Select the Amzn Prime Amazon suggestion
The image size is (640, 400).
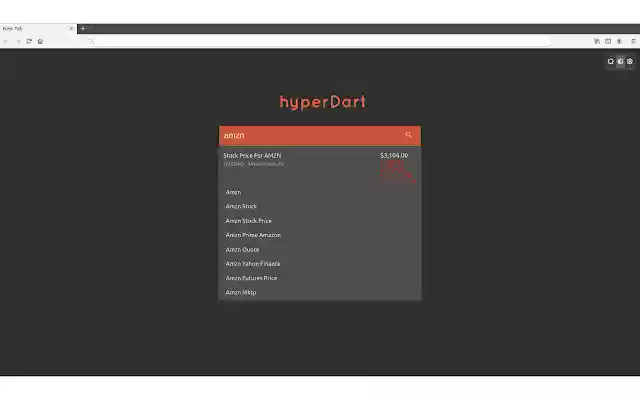pos(320,235)
